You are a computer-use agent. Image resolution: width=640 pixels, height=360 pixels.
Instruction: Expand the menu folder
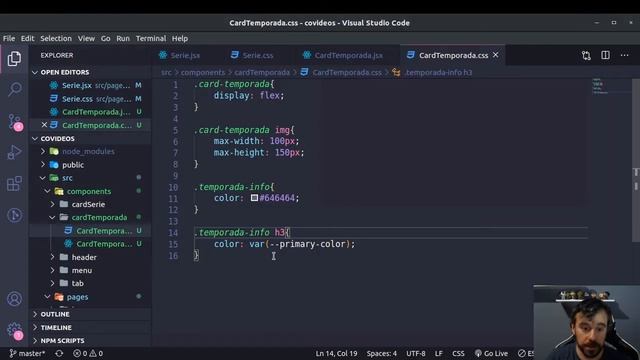coord(82,270)
